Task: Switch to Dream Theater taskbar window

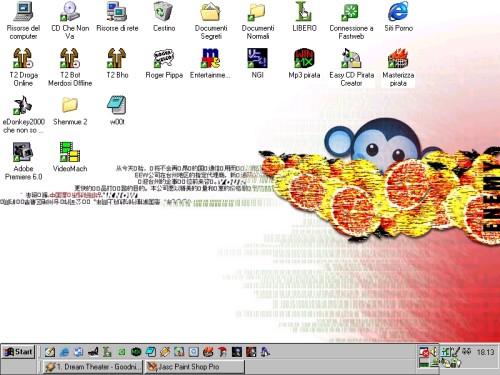Action: pos(93,367)
